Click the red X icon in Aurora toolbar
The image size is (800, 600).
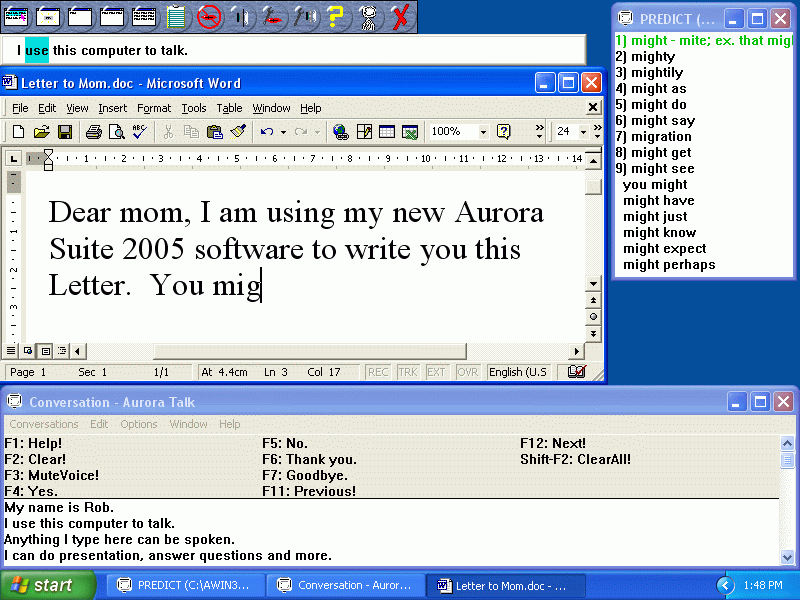[400, 15]
